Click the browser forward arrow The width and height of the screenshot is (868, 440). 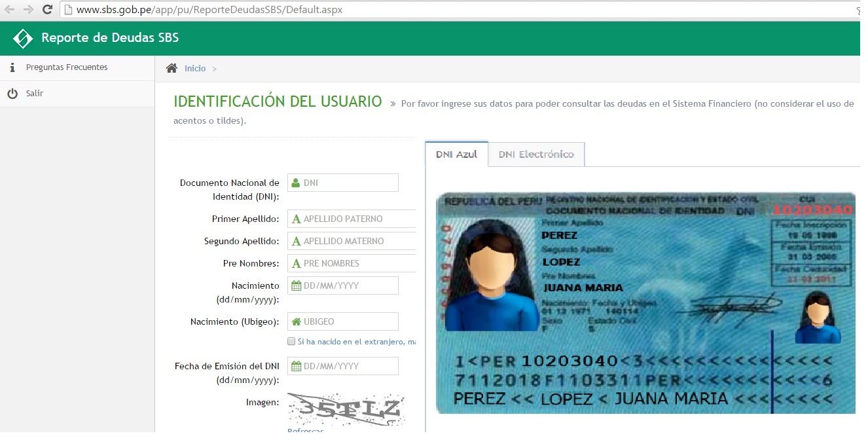pyautogui.click(x=27, y=10)
